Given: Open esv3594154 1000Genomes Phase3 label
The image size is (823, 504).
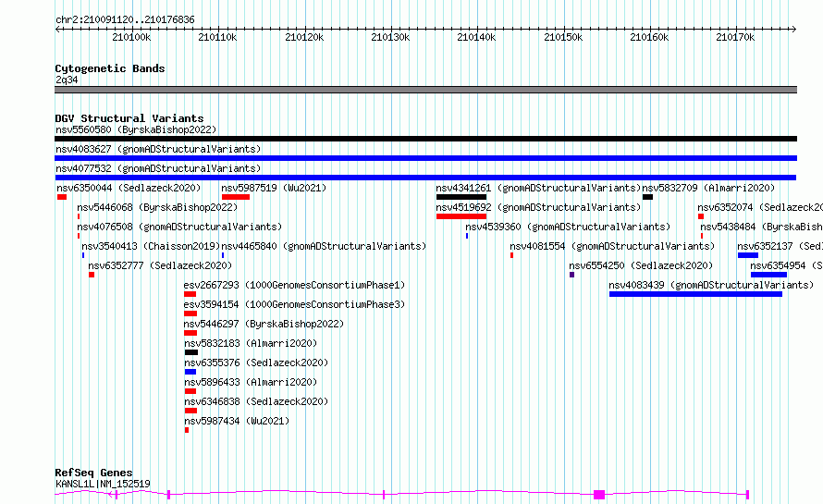Looking at the screenshot, I should 294,304.
